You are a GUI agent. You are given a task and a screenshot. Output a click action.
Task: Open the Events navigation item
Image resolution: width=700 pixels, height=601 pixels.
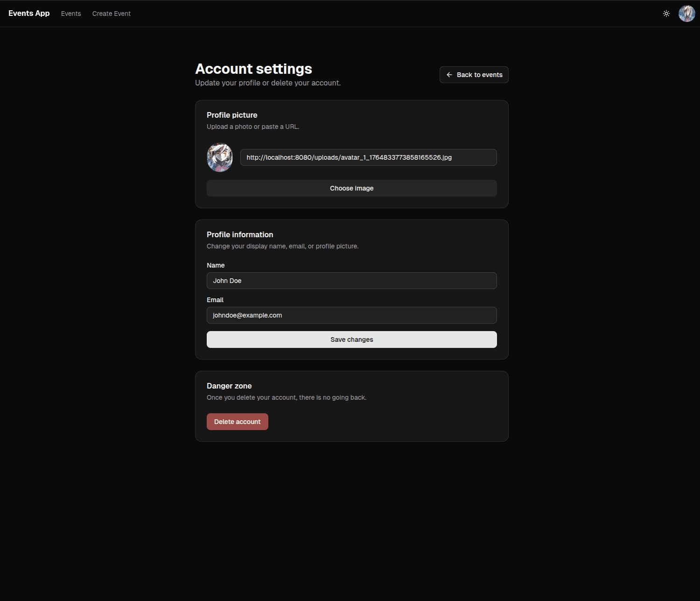coord(70,14)
